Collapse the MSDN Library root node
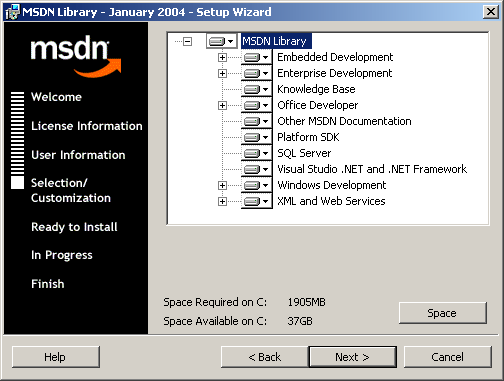This screenshot has height=381, width=504. click(x=188, y=42)
